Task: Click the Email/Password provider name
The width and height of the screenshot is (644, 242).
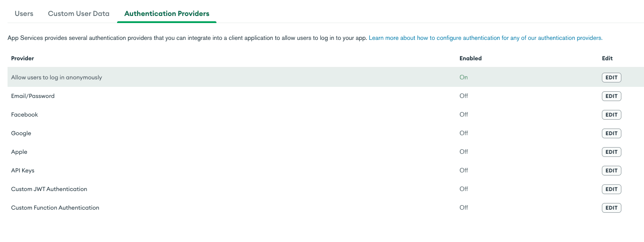Action: [33, 96]
